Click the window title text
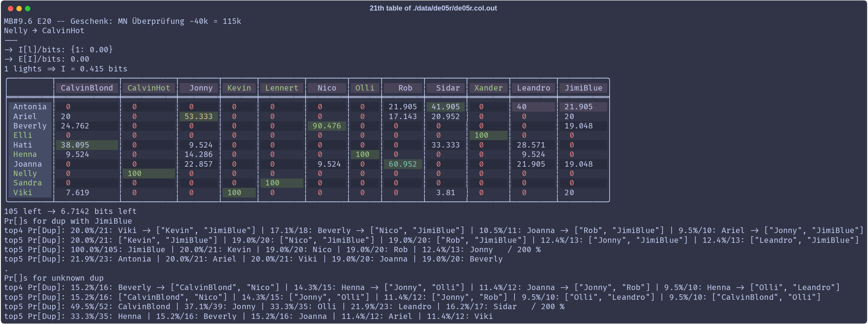 [433, 8]
